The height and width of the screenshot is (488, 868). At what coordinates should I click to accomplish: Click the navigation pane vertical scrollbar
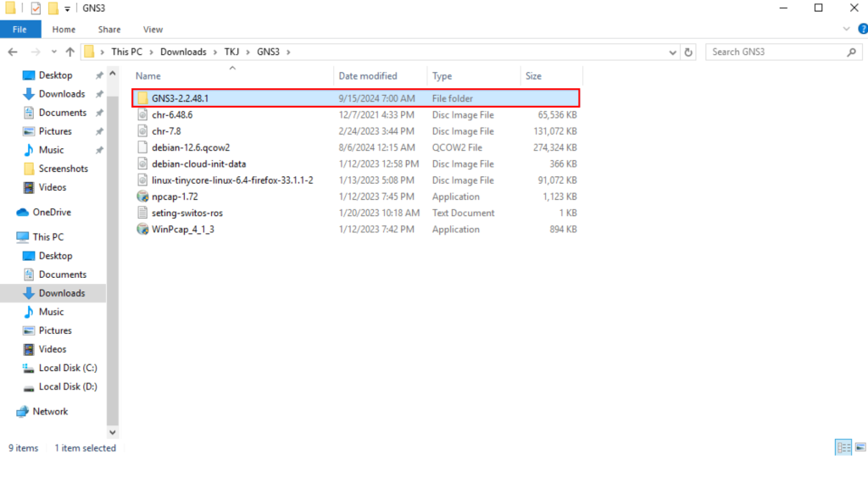(x=113, y=254)
